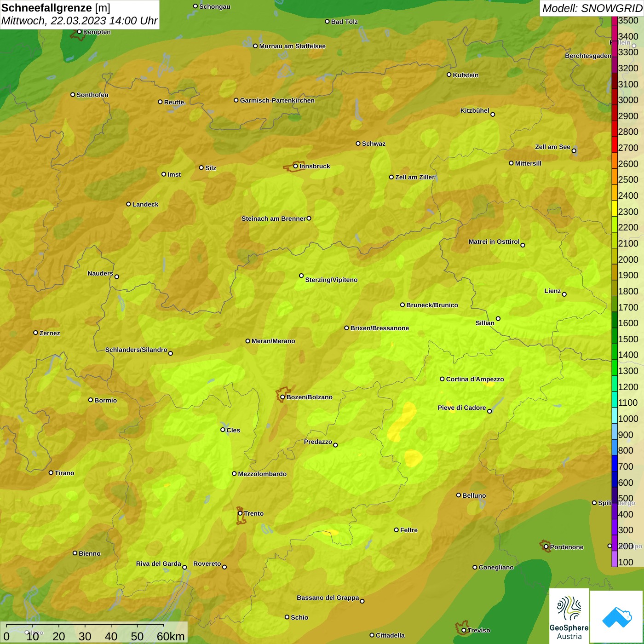
Task: Select the Murnau am Staffelsee label
Action: tap(292, 46)
